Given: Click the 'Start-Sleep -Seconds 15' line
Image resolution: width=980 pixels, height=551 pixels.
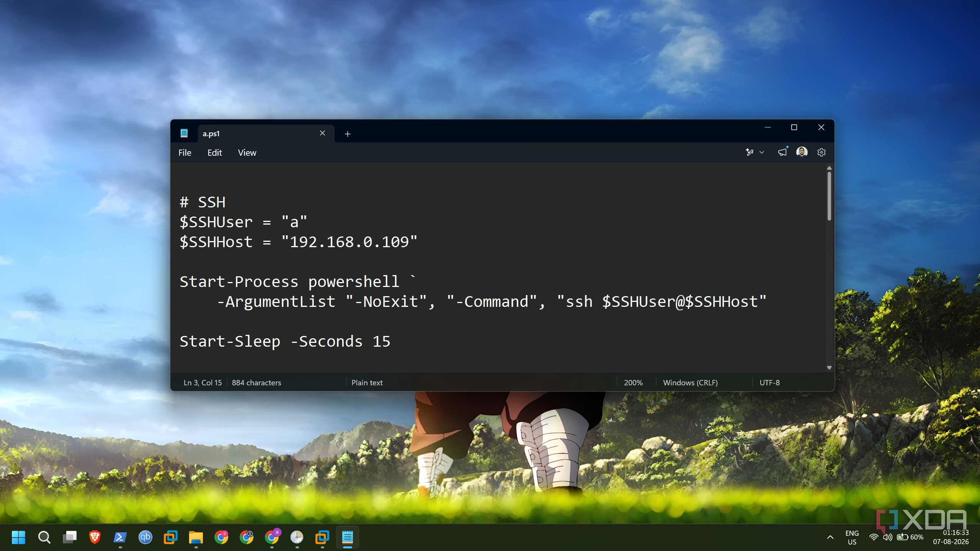Looking at the screenshot, I should coord(285,341).
